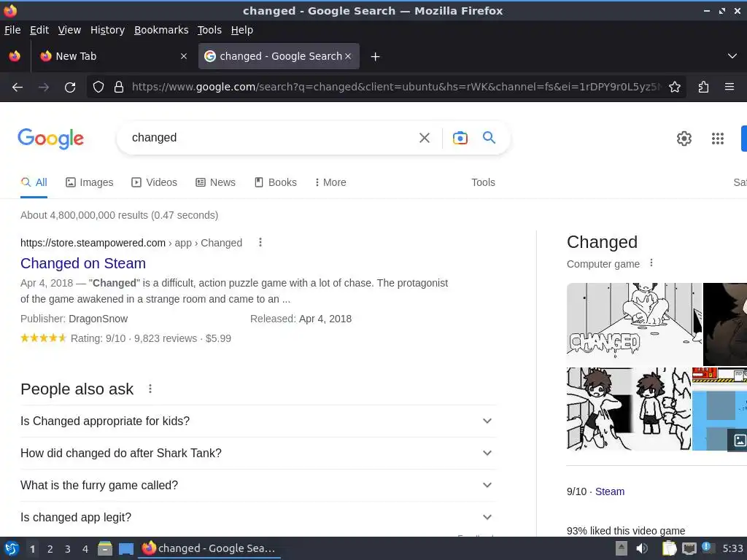747x560 pixels.
Task: Expand 'How did changed do after Shark Tank?'
Action: [x=258, y=453]
